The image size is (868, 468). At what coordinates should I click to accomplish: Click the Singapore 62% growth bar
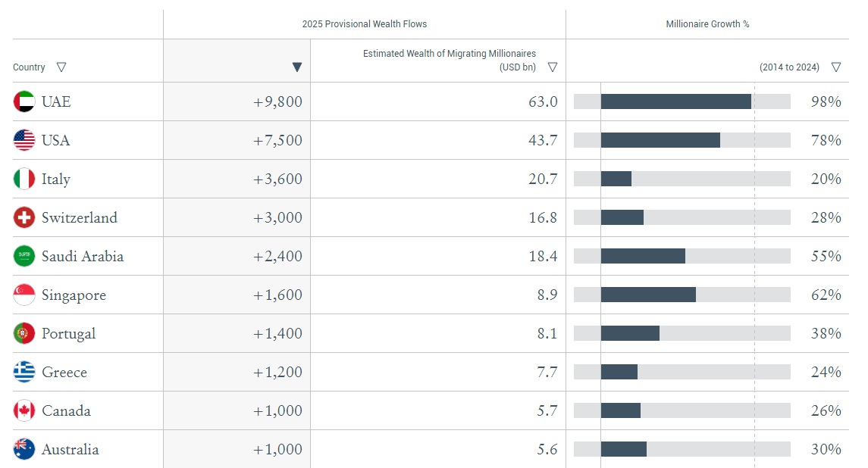(x=648, y=295)
